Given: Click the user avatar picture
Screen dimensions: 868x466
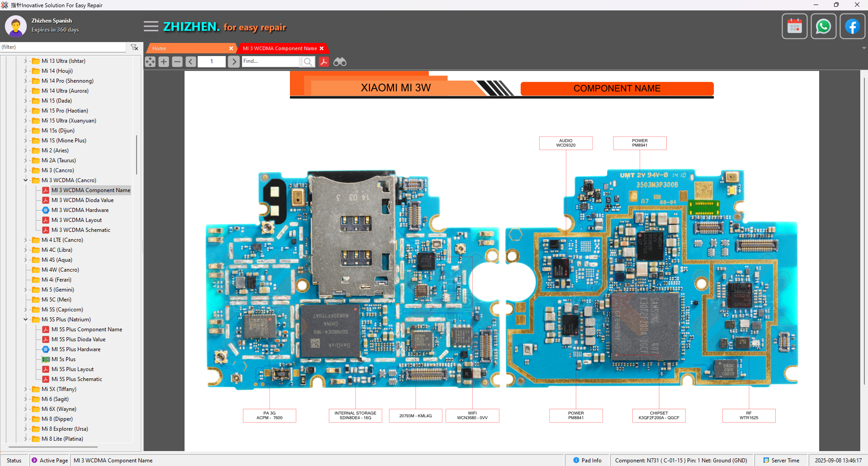Looking at the screenshot, I should [x=16, y=26].
